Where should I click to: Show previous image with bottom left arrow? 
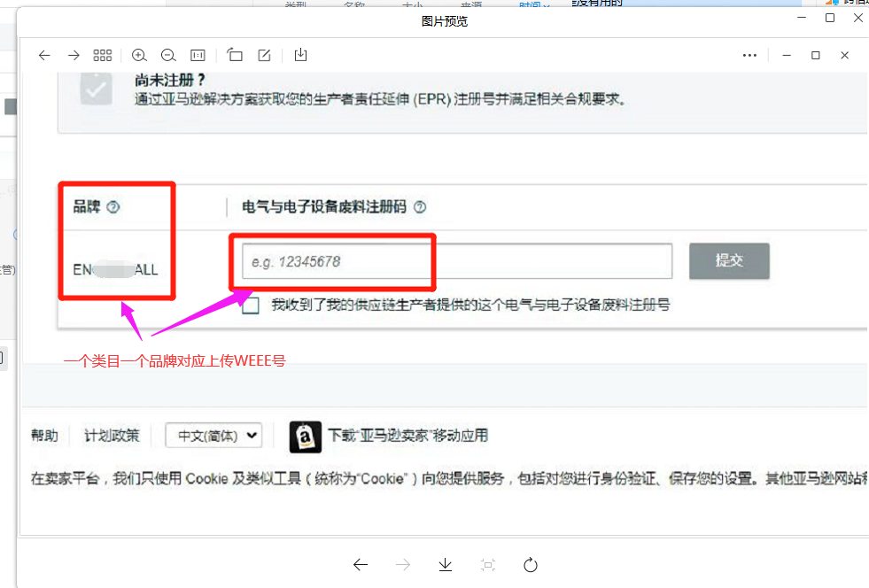point(361,565)
